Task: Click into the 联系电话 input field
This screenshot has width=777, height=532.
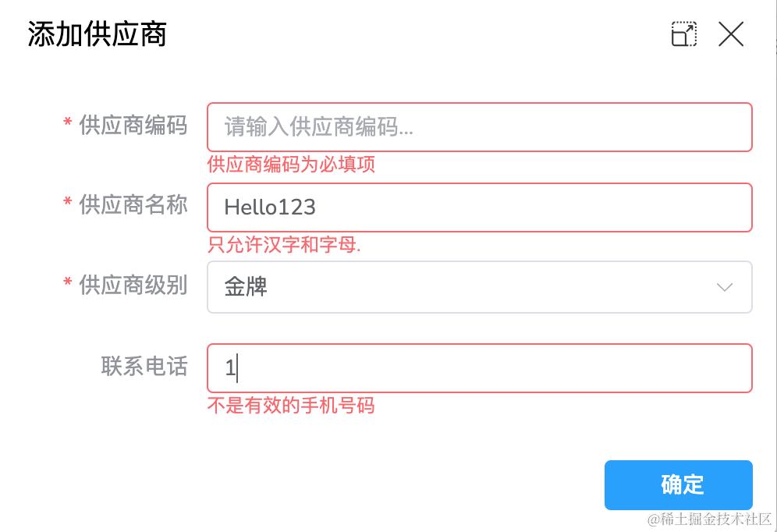Action: (x=479, y=368)
